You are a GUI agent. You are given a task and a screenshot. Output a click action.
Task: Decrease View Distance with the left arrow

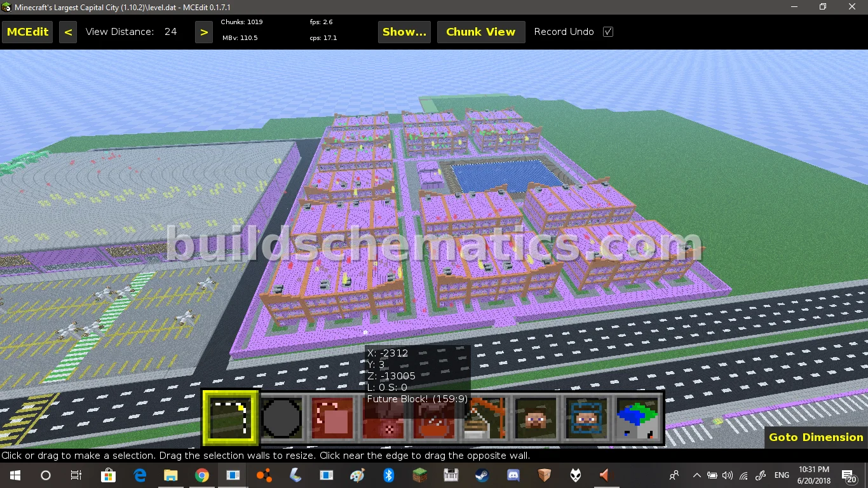(x=68, y=32)
